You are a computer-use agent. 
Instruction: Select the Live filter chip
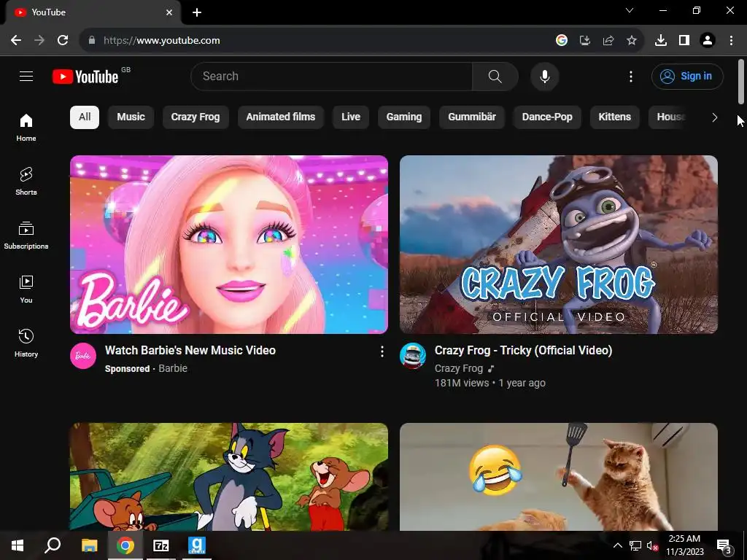(x=351, y=117)
